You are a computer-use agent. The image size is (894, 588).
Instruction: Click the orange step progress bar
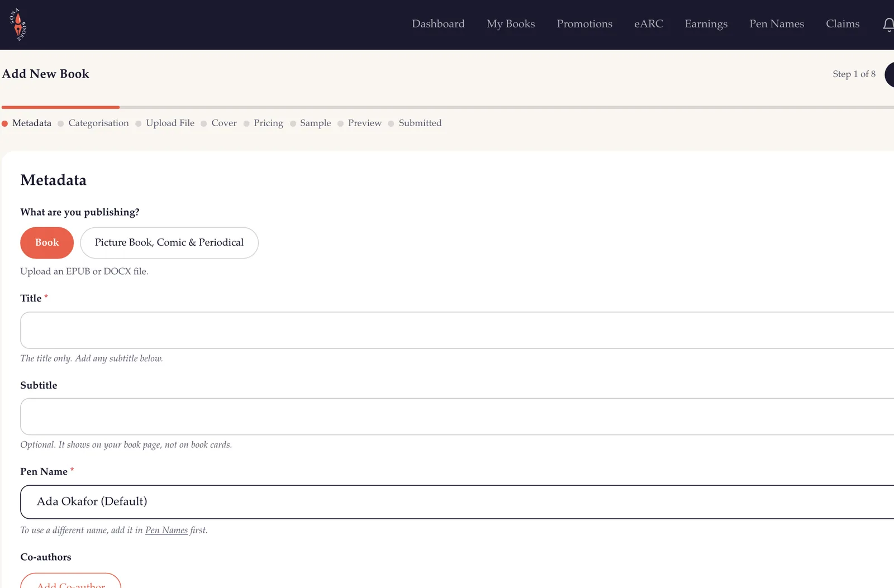click(60, 107)
